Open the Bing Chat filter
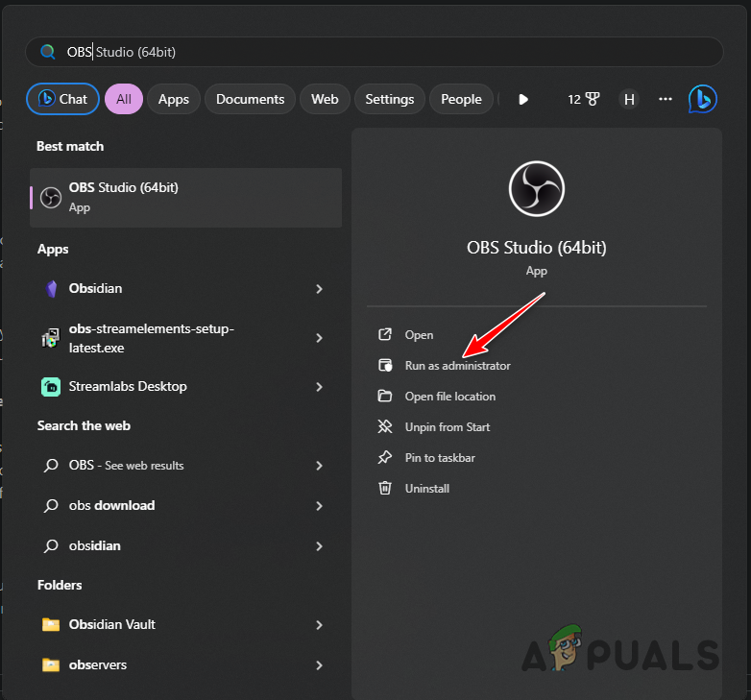Viewport: 751px width, 700px height. [62, 99]
